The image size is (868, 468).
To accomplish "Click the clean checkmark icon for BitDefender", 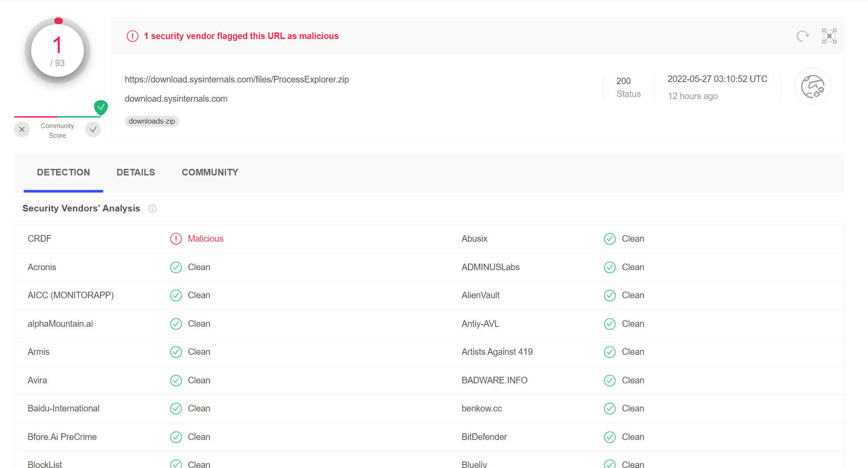I will pyautogui.click(x=610, y=437).
